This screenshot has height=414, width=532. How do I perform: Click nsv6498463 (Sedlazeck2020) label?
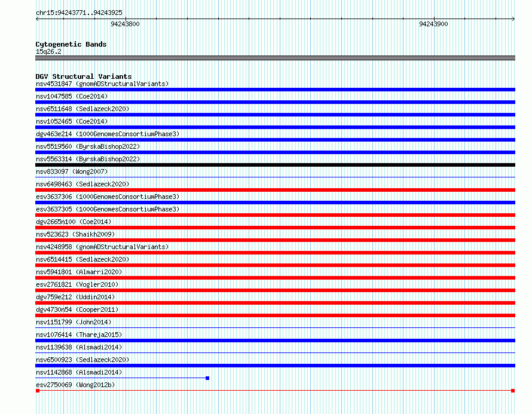(82, 184)
